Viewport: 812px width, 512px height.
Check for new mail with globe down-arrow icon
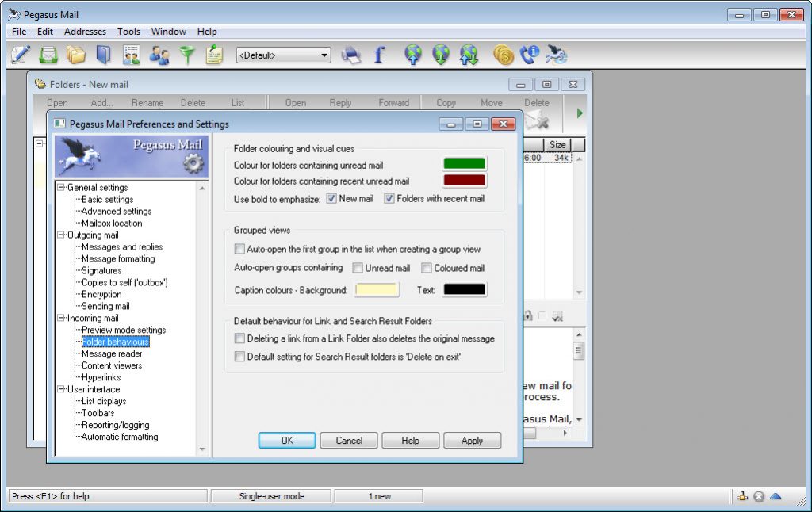pos(441,55)
